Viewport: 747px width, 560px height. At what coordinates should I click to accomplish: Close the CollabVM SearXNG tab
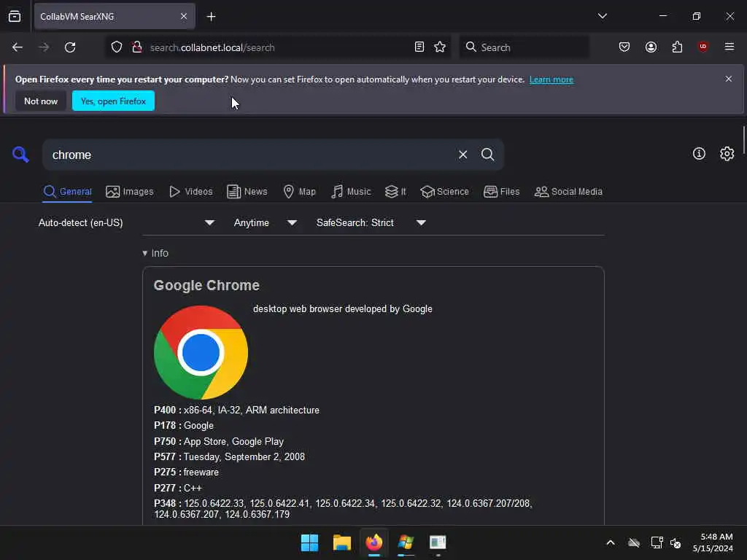tap(184, 16)
